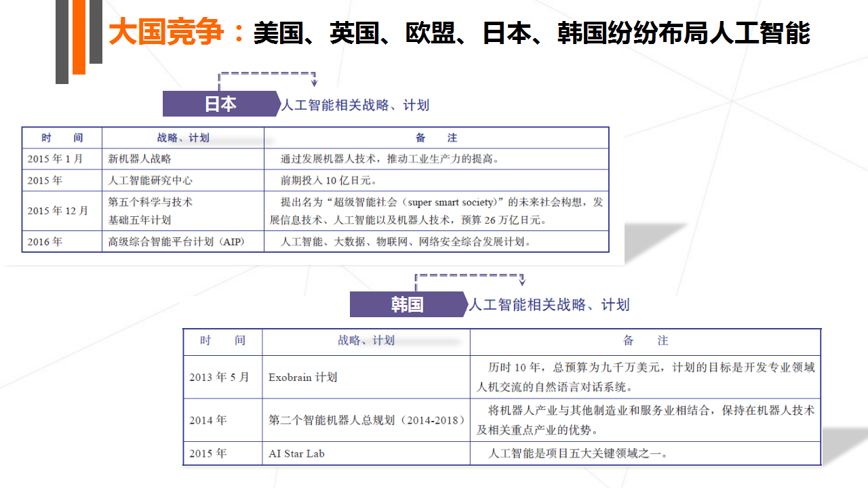Click the 时间 header in the Korea table

[222, 341]
